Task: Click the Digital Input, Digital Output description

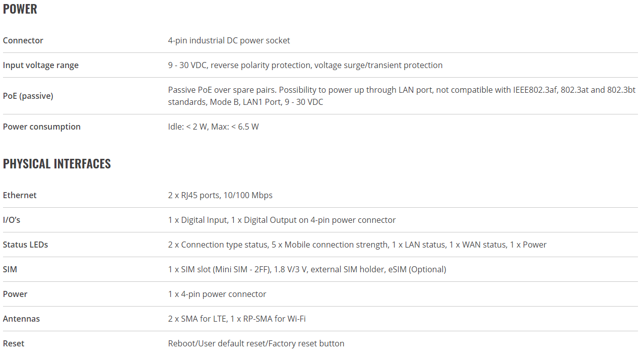Action: coord(282,220)
